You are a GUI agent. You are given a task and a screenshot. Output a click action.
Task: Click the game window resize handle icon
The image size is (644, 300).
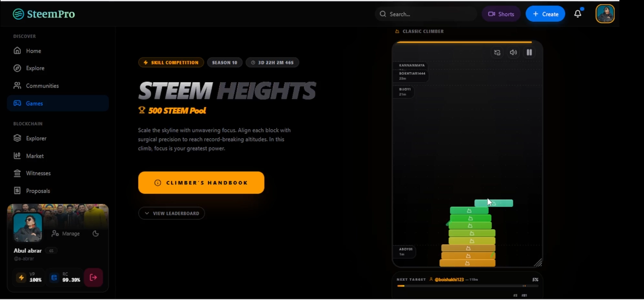tap(538, 262)
